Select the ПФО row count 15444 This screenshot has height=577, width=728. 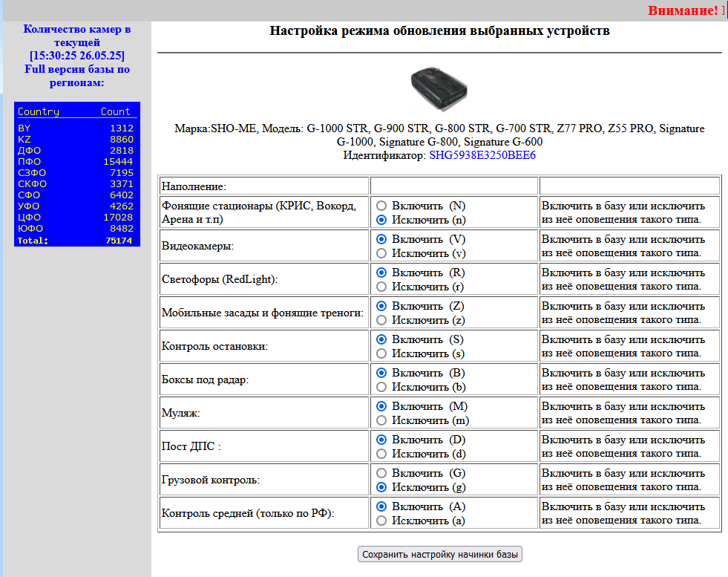tap(119, 162)
